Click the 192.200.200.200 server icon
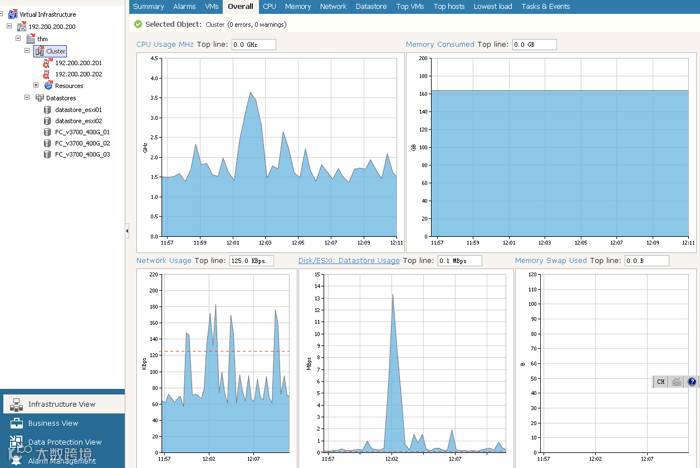Image resolution: width=700 pixels, height=468 pixels. pos(21,26)
